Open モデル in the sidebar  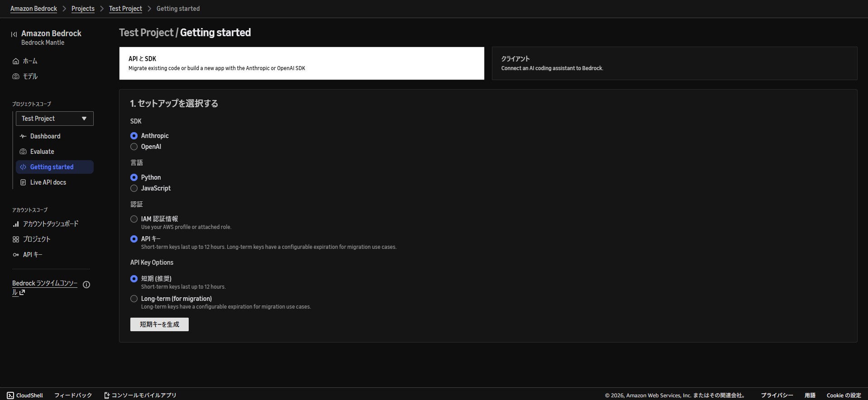click(x=30, y=76)
